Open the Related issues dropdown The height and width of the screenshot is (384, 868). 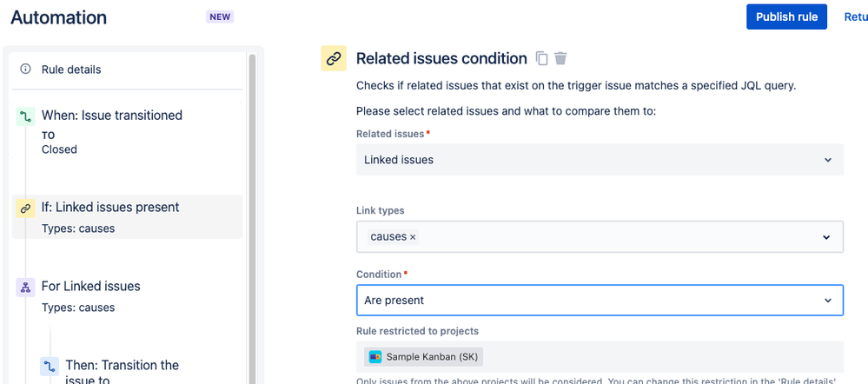(x=600, y=160)
